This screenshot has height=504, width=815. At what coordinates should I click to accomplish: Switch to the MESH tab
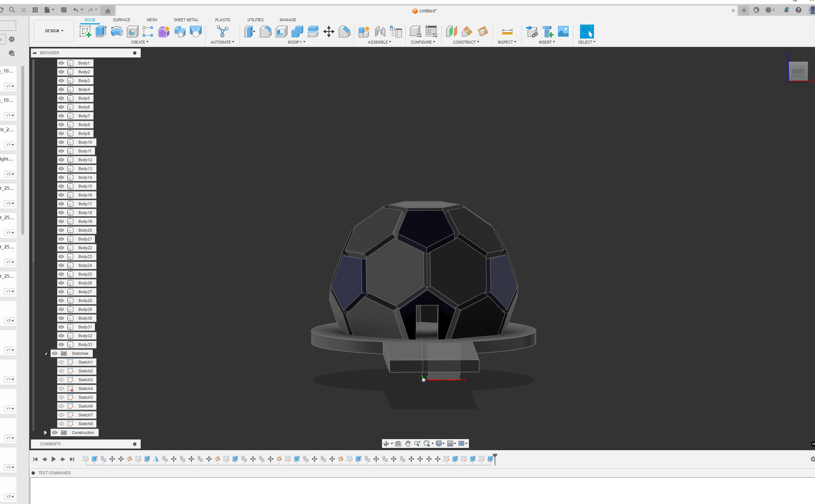coord(152,20)
